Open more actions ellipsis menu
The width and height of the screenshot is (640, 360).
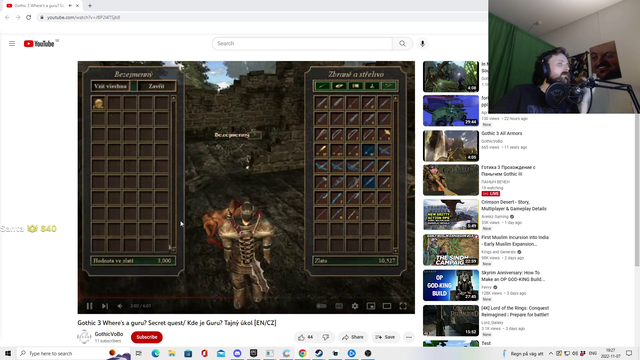[409, 337]
